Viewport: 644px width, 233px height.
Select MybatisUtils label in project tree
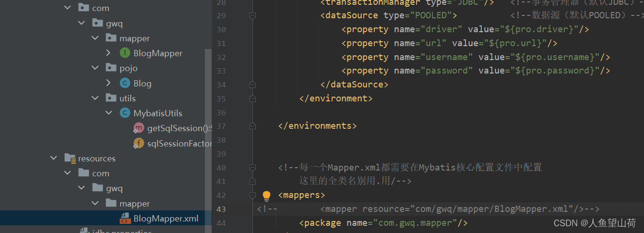(158, 113)
